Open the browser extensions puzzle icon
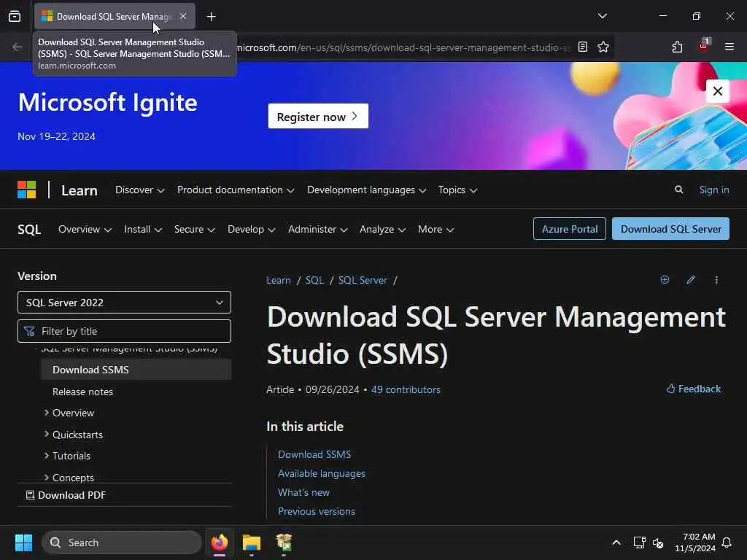This screenshot has width=747, height=560. tap(677, 47)
